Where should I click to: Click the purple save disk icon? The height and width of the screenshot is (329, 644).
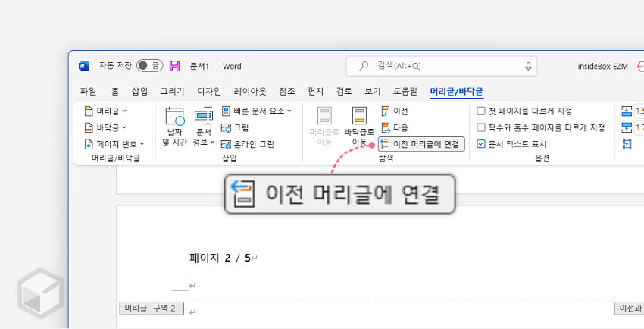175,66
